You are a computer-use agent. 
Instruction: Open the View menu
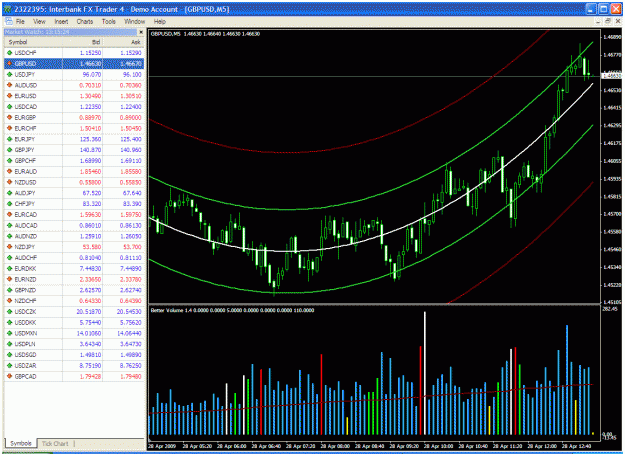(39, 22)
